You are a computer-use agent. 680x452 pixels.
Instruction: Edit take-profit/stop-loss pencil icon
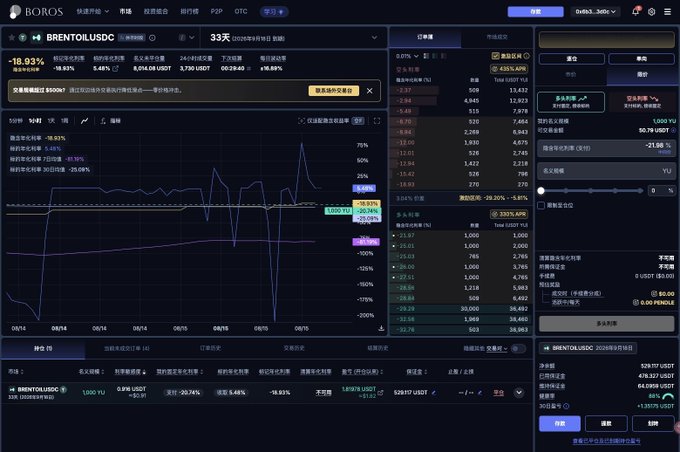point(480,393)
